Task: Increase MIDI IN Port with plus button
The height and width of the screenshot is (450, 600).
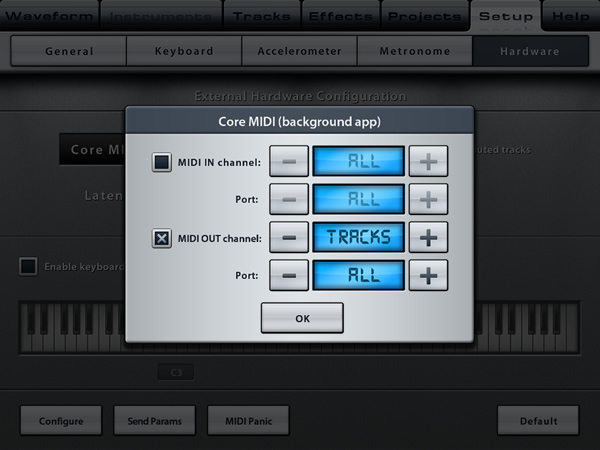Action: pos(428,199)
